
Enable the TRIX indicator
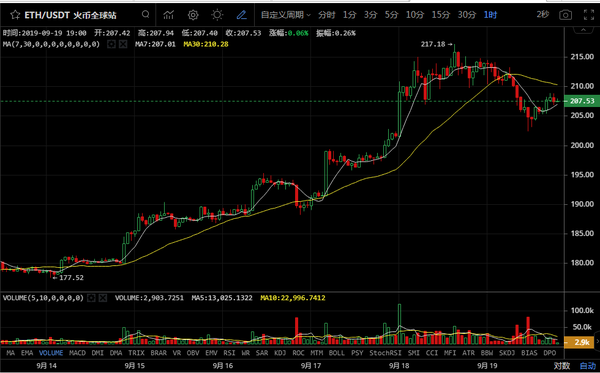[x=136, y=353]
